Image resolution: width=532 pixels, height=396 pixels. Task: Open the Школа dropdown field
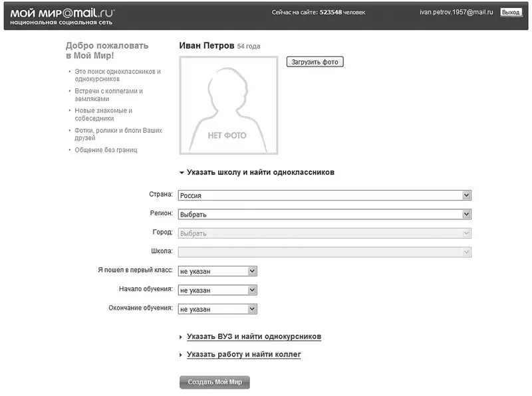pyautogui.click(x=325, y=252)
